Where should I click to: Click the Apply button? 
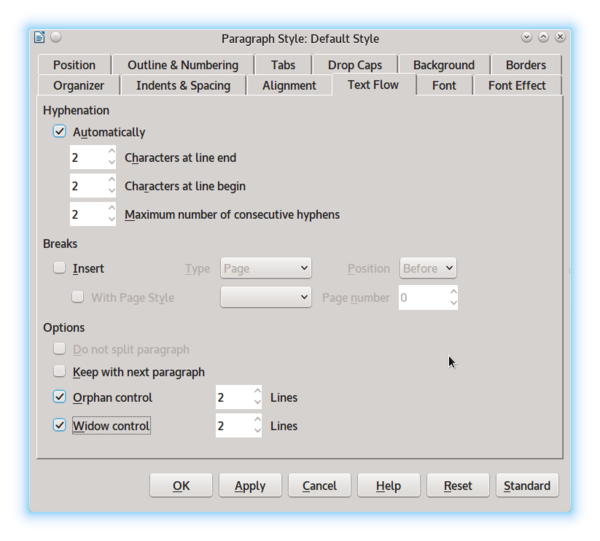pyautogui.click(x=250, y=485)
